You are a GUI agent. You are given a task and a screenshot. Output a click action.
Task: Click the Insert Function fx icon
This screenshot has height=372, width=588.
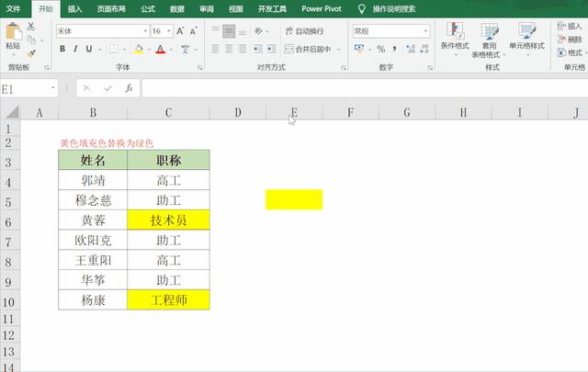(x=129, y=88)
